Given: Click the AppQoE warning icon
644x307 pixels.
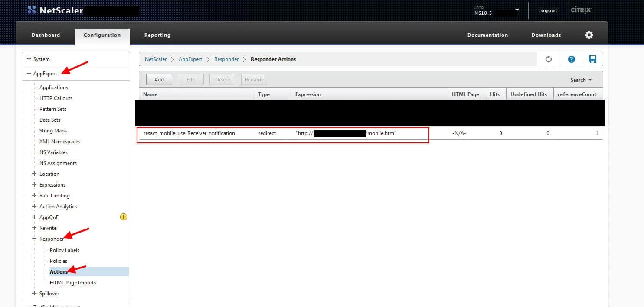Looking at the screenshot, I should coord(124,217).
